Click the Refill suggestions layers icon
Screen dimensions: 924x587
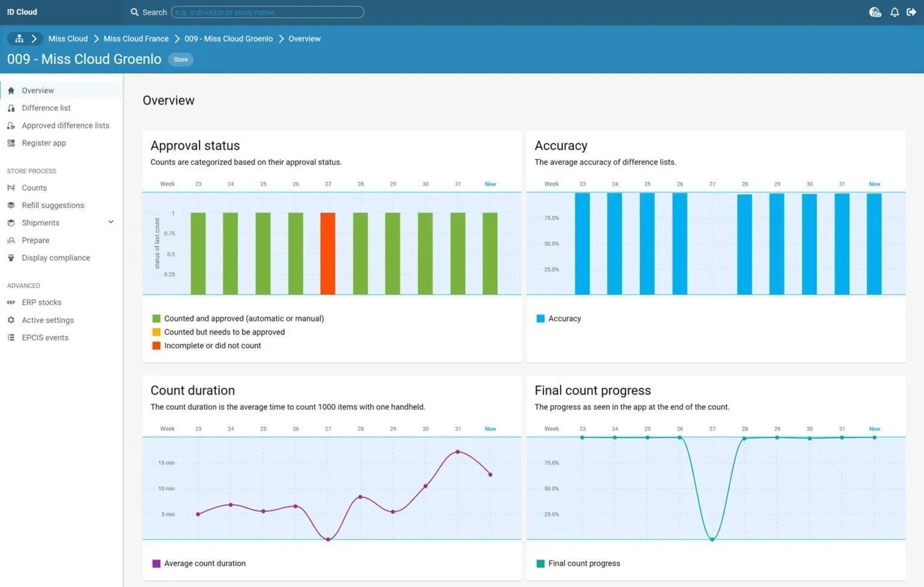click(x=11, y=205)
